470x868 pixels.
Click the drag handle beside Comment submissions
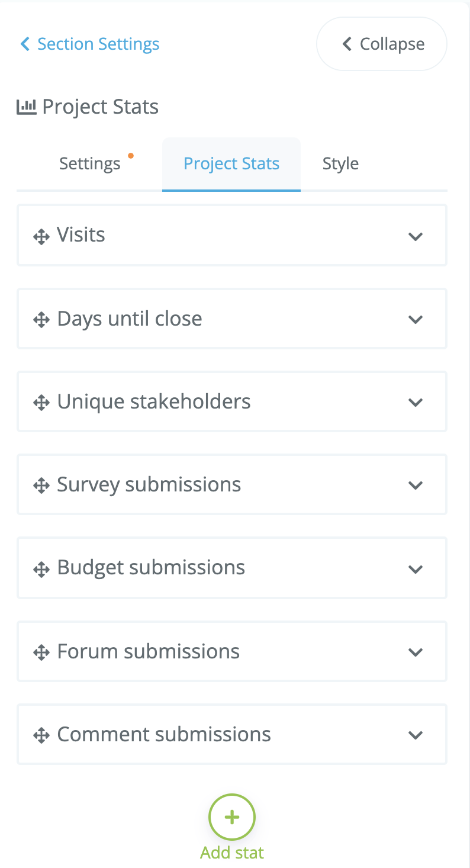coord(41,736)
